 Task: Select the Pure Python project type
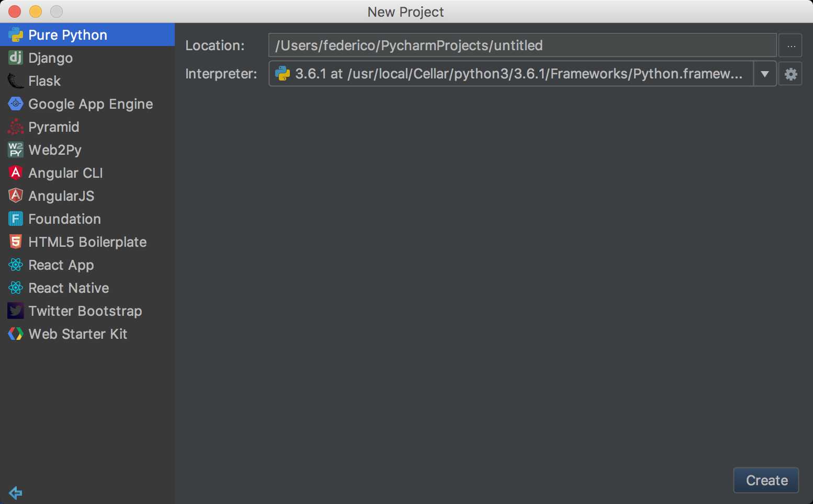click(x=87, y=35)
